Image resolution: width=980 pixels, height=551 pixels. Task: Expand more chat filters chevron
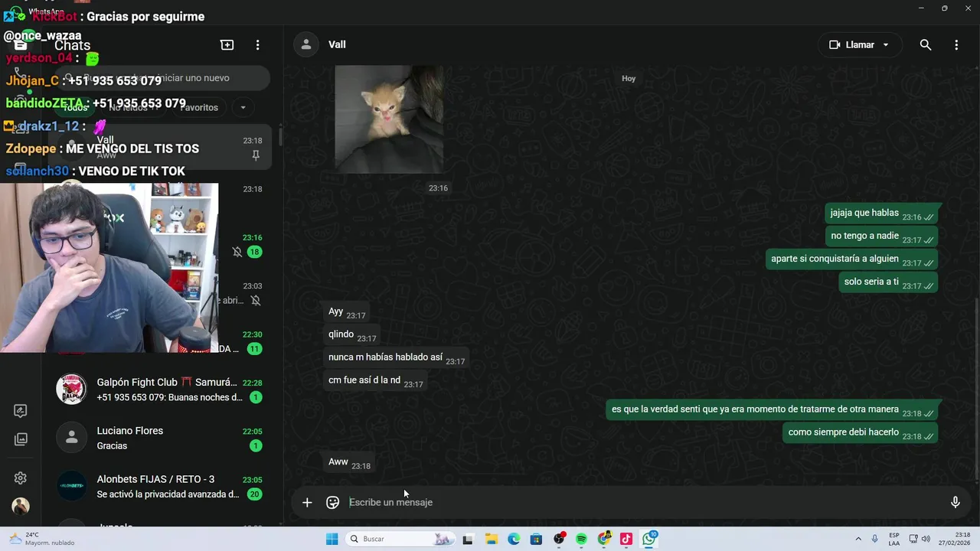pyautogui.click(x=243, y=108)
